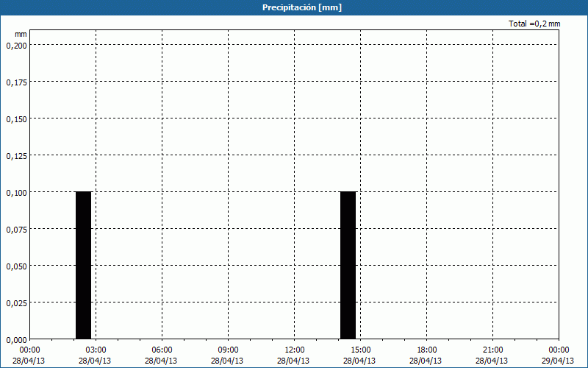Select the Total =0,2 mm label
The image size is (588, 368).
click(534, 24)
